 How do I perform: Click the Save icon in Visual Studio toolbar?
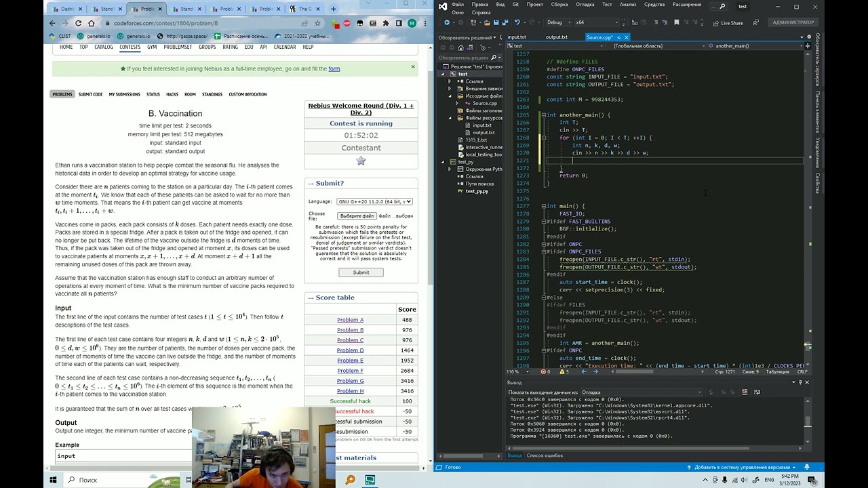coord(496,22)
